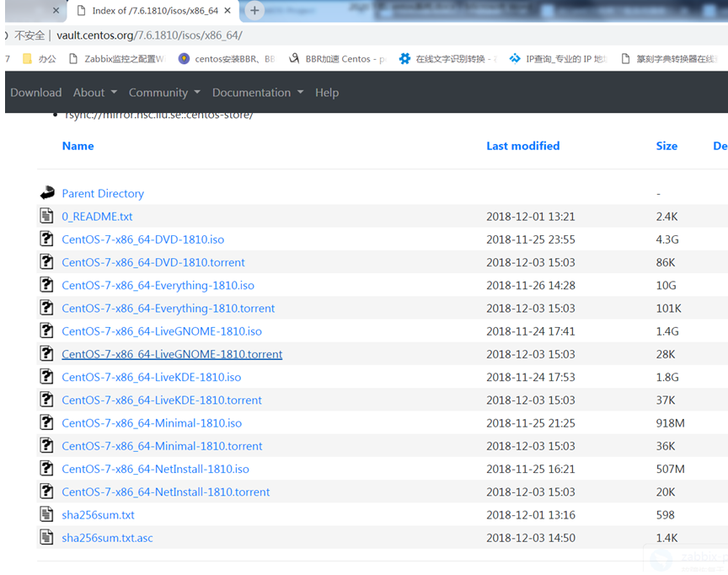The height and width of the screenshot is (575, 728).
Task: Click the text-file icon beside 0_README.txt
Action: pyautogui.click(x=46, y=216)
